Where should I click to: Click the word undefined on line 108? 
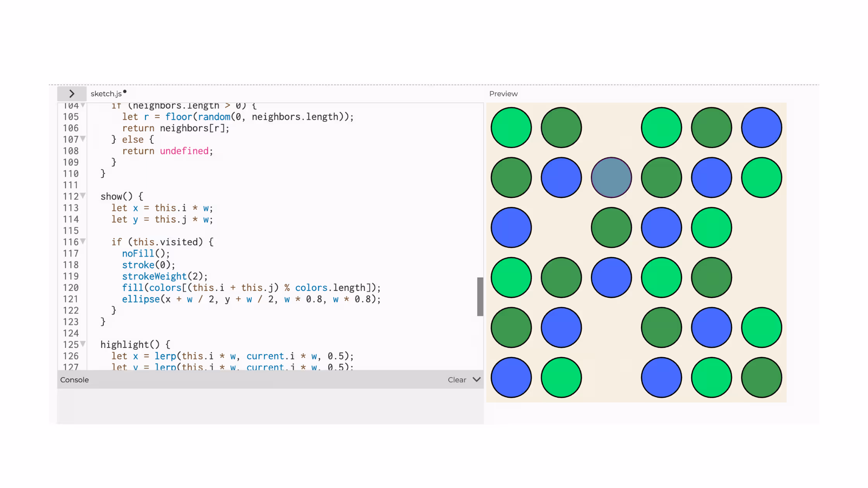click(x=184, y=151)
